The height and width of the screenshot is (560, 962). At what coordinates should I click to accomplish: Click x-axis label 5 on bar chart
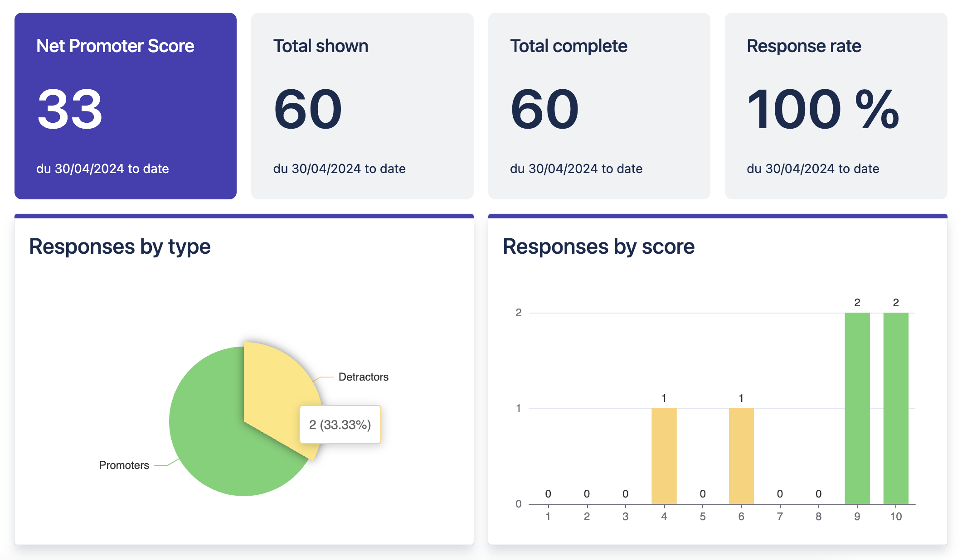click(x=702, y=517)
